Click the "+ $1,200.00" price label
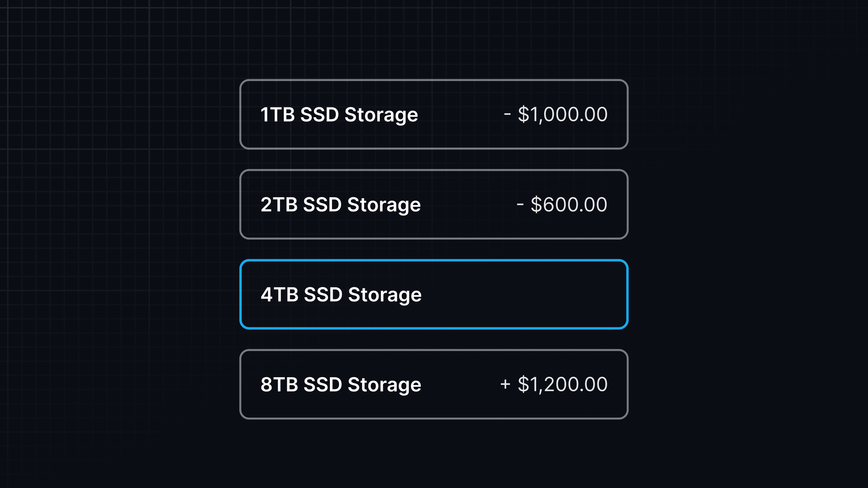Viewport: 868px width, 488px height. coord(554,384)
